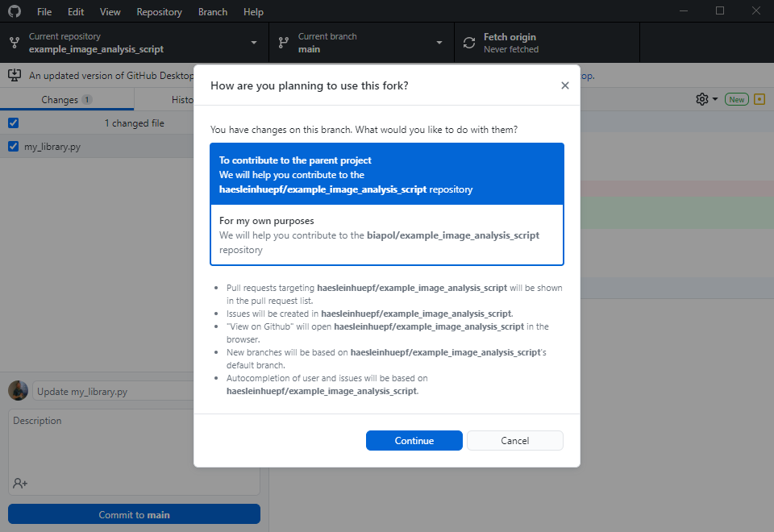Image resolution: width=774 pixels, height=532 pixels.
Task: Choose the 'For my own purposes' option
Action: point(386,235)
